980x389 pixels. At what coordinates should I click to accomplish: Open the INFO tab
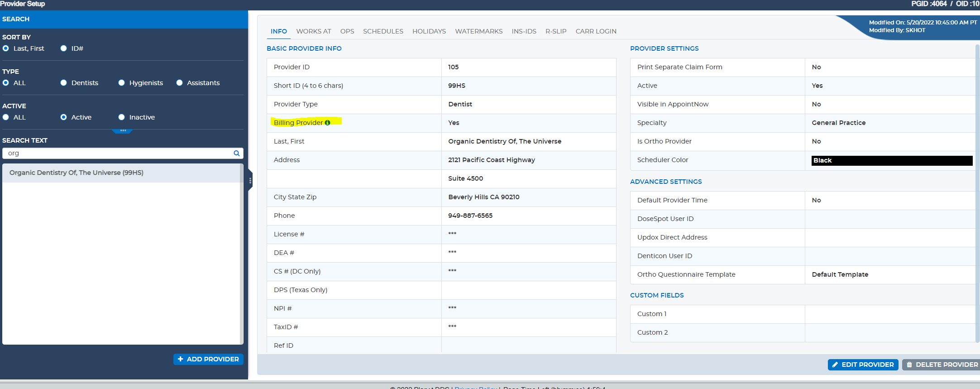tap(279, 31)
